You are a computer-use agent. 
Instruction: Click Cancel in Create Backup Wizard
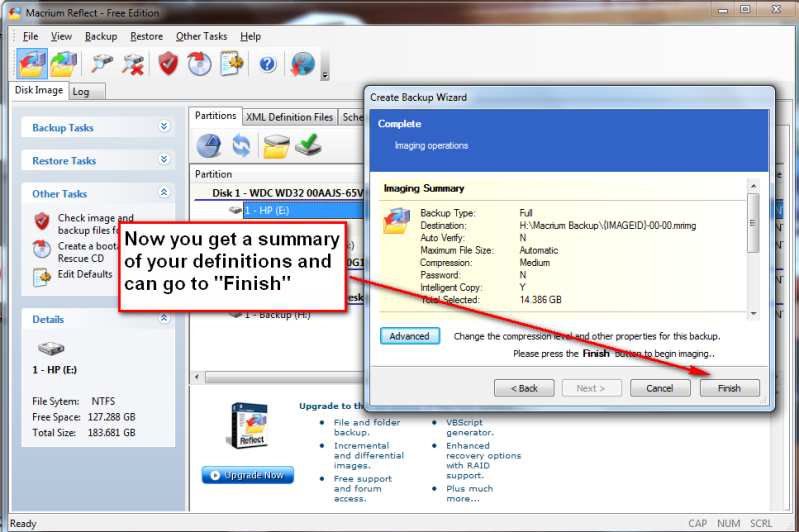(x=660, y=388)
